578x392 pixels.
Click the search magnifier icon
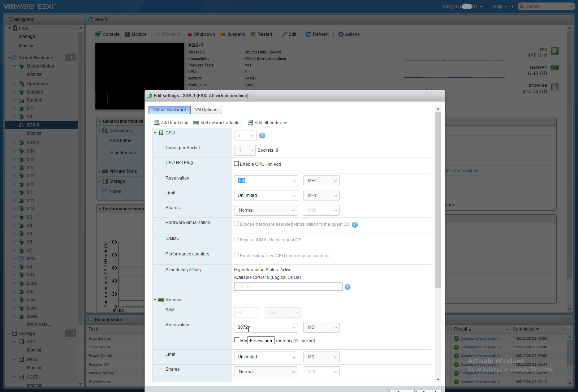pyautogui.click(x=522, y=7)
